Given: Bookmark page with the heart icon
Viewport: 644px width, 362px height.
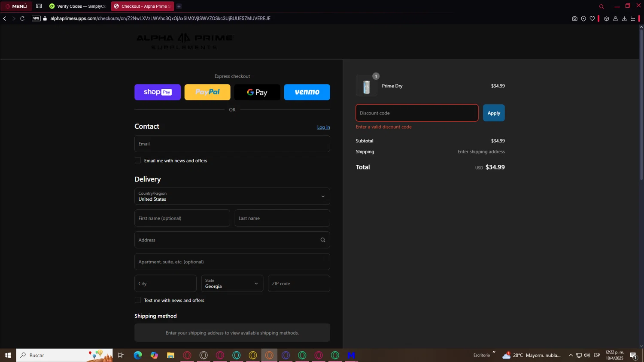Looking at the screenshot, I should pos(592,18).
